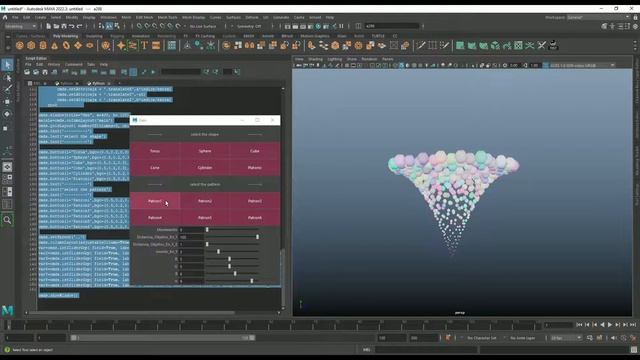The width and height of the screenshot is (640, 360).
Task: Toggle Select by Component Type mode
Action: tap(117, 26)
